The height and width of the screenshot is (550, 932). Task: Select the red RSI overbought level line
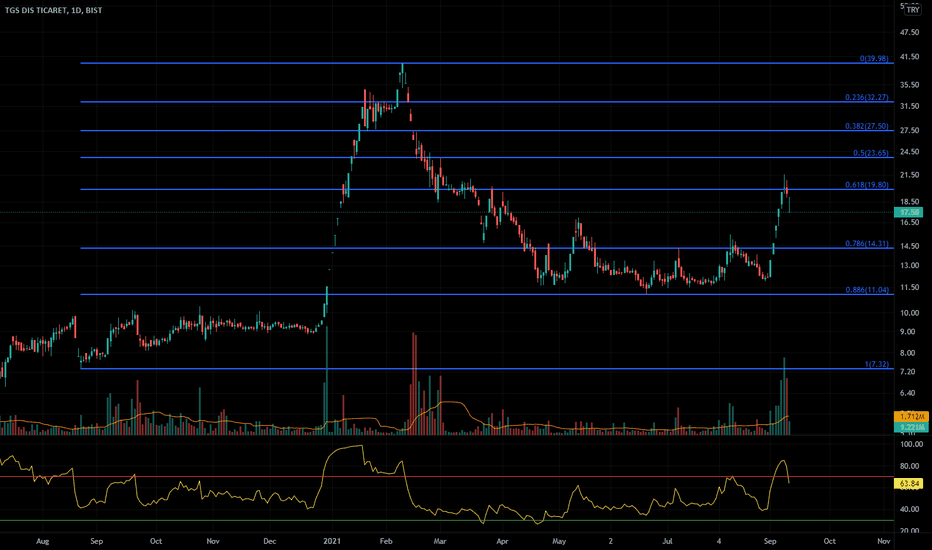447,476
